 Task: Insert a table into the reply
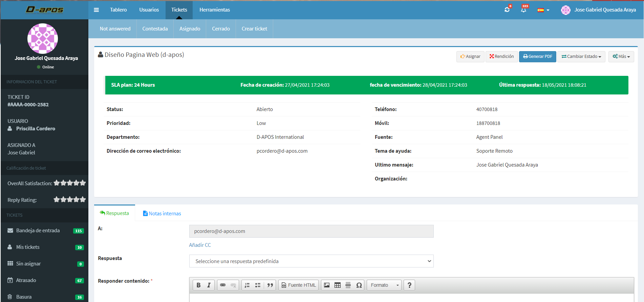click(338, 285)
